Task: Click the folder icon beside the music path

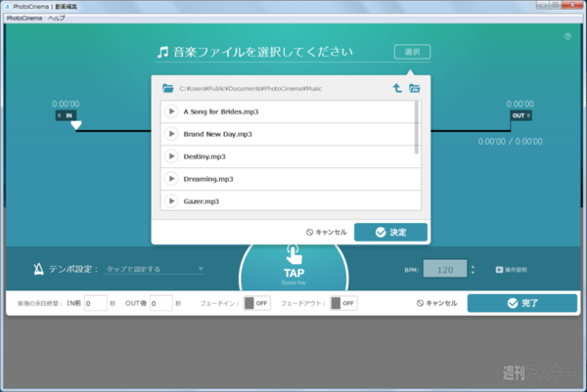Action: click(x=168, y=88)
